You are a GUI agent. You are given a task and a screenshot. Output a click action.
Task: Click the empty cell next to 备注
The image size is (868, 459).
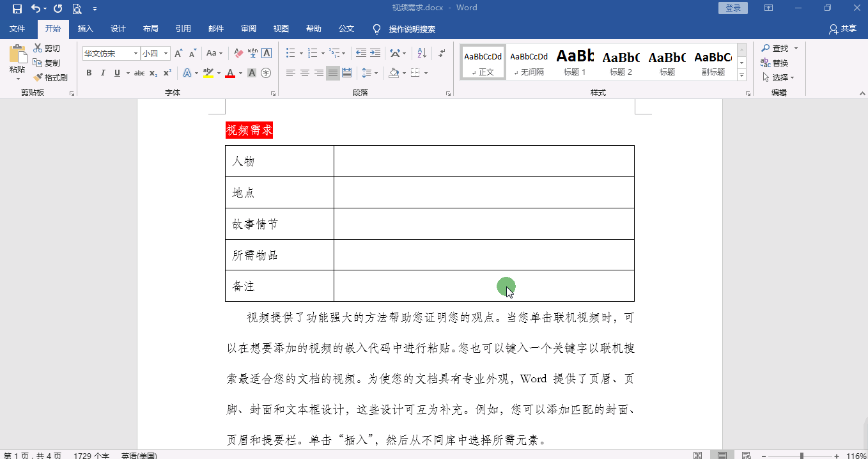click(484, 286)
